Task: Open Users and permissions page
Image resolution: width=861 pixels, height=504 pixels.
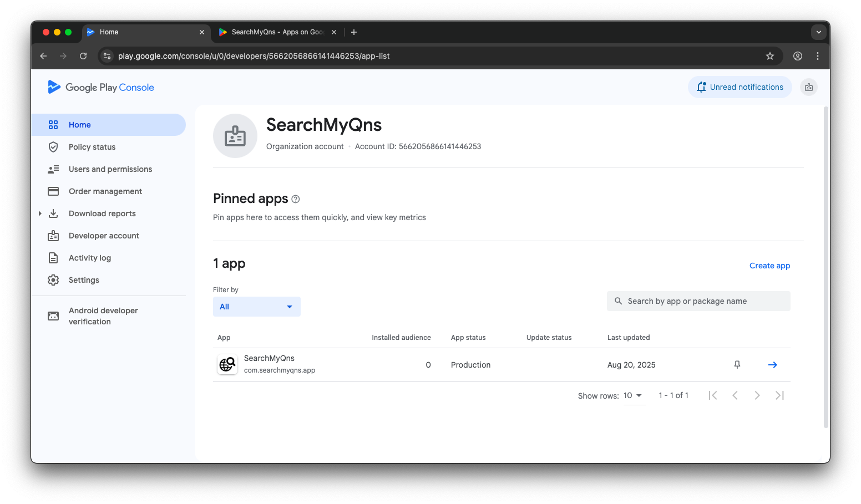Action: (108, 169)
